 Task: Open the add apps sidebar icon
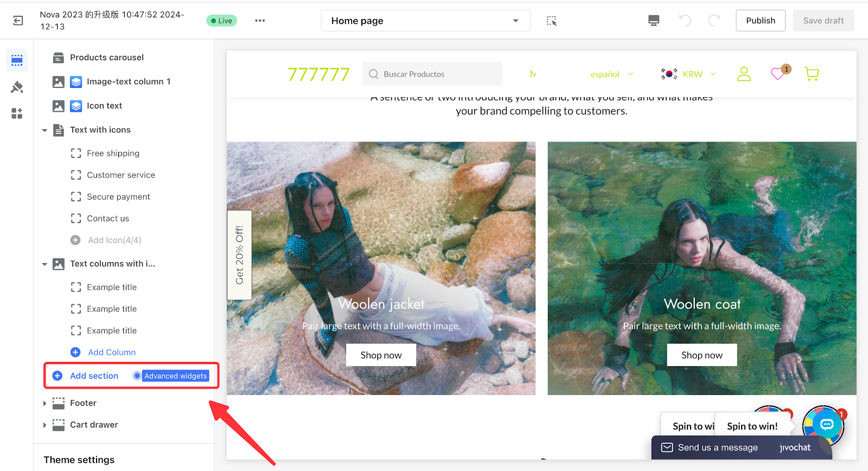click(17, 113)
